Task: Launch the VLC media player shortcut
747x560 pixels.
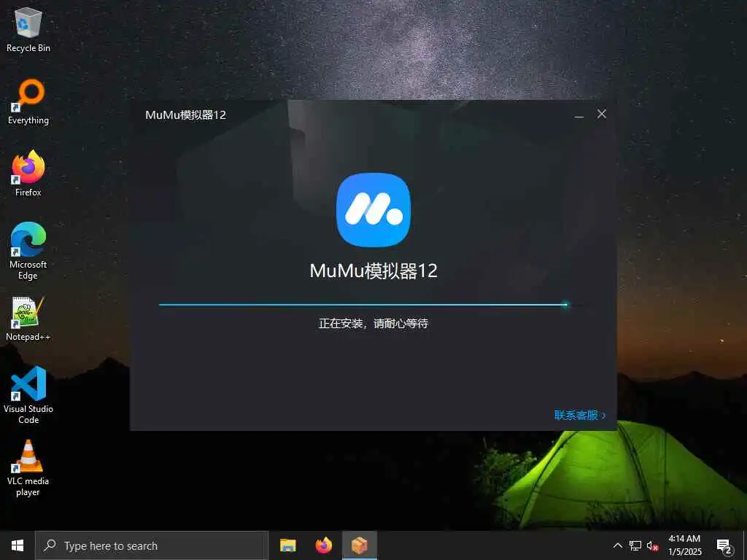Action: point(28,469)
